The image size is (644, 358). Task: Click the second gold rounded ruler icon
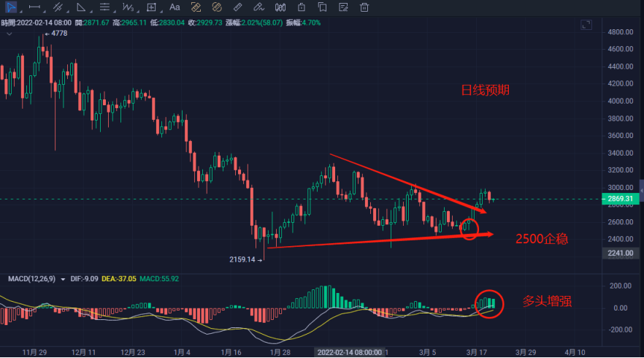pos(216,7)
